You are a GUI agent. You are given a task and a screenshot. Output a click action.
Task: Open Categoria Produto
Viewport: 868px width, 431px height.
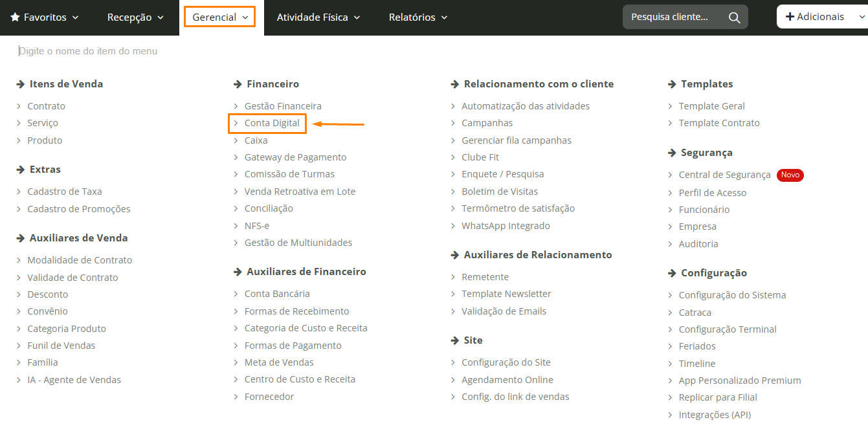67,329
